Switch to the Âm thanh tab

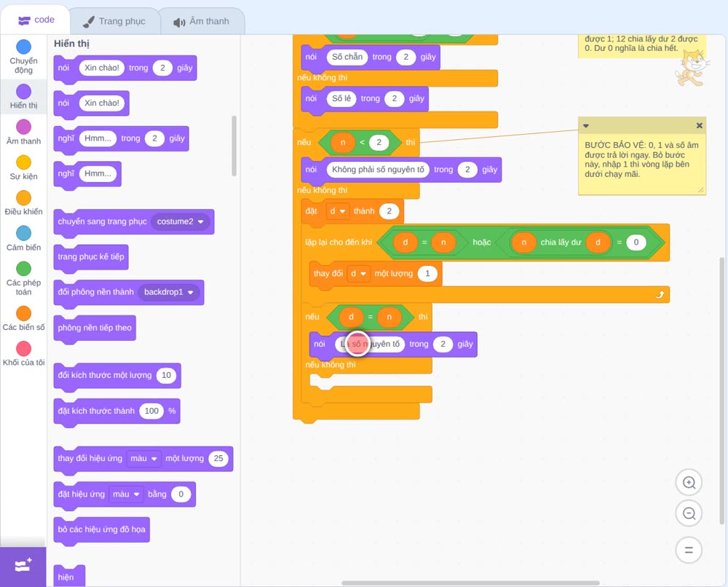coord(202,21)
